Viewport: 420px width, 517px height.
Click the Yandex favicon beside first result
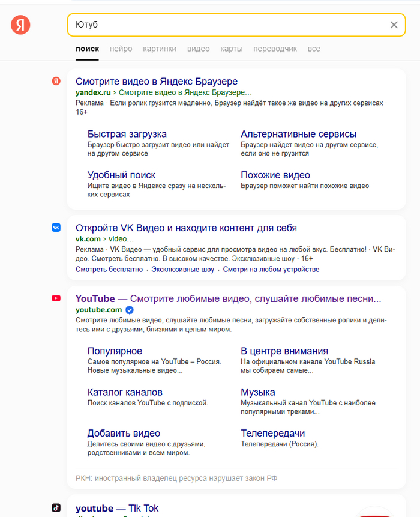(x=56, y=81)
